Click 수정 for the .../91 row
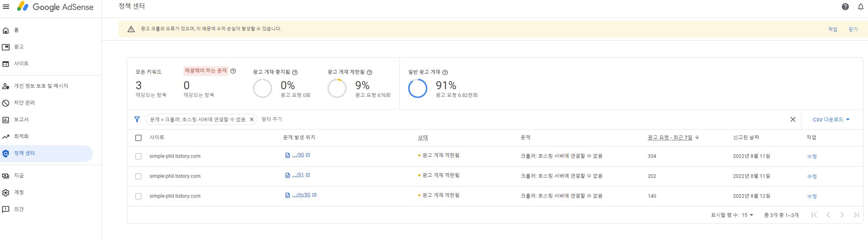The image size is (868, 239). [812, 176]
